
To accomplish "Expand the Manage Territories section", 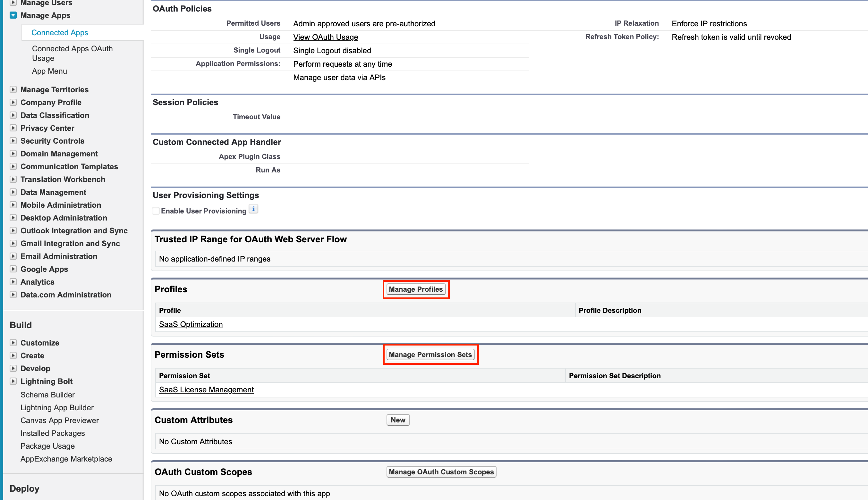I will (x=13, y=89).
